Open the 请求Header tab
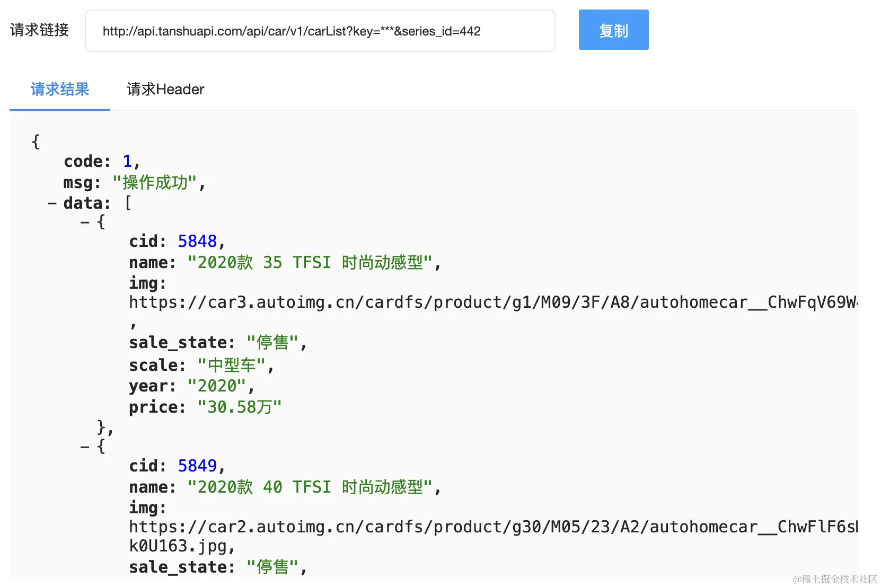881x588 pixels. [x=165, y=90]
